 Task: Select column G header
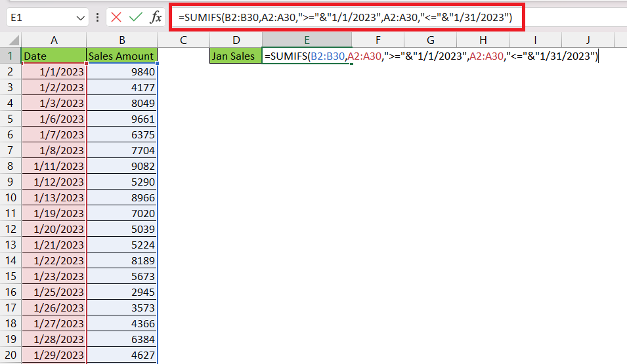[x=430, y=40]
